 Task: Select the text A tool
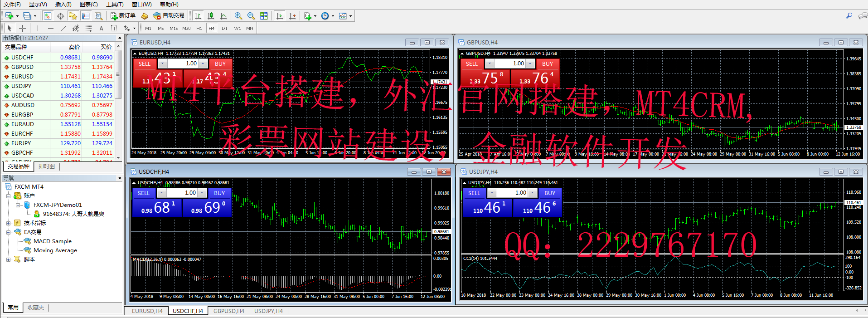pos(101,28)
